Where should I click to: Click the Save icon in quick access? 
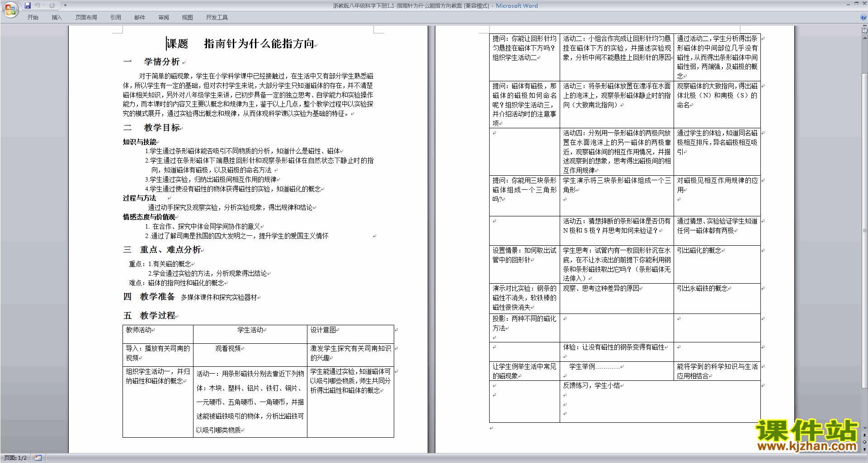[28, 5]
